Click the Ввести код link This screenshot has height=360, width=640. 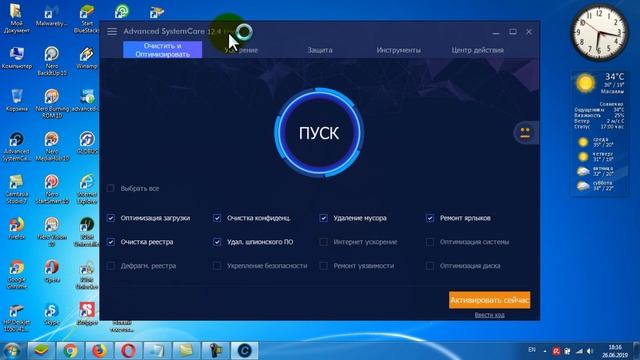pyautogui.click(x=489, y=315)
